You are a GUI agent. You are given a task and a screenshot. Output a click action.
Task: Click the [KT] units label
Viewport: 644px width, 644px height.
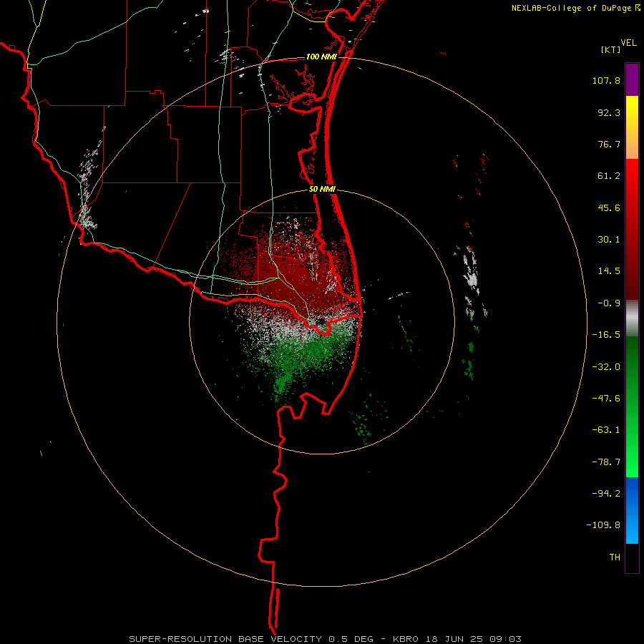[611, 49]
